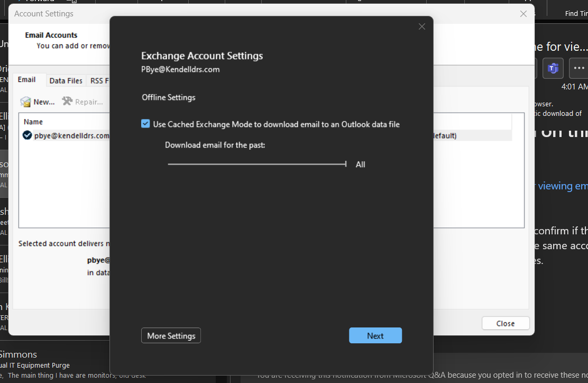Switch to Email tab in Account Settings
Viewport: 588px width, 383px height.
coord(26,79)
